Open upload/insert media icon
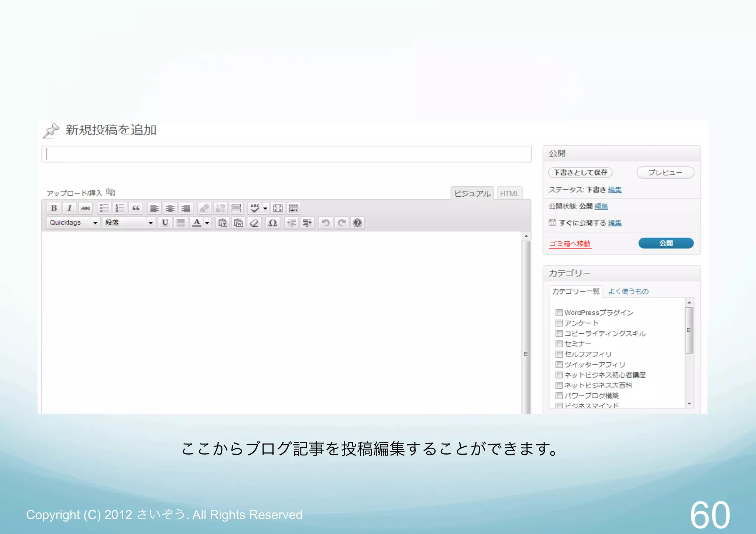756x534 pixels. 111,192
